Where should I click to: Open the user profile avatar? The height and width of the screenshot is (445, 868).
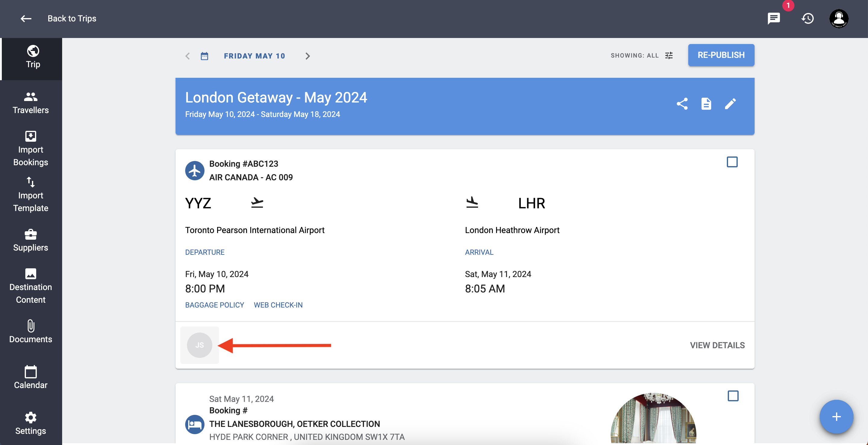tap(839, 18)
